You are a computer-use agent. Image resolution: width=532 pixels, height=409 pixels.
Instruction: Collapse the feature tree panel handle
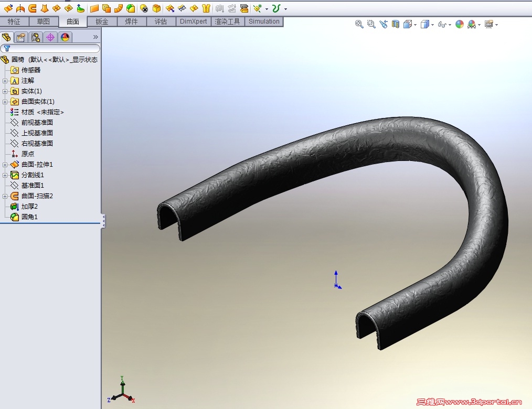tap(103, 221)
